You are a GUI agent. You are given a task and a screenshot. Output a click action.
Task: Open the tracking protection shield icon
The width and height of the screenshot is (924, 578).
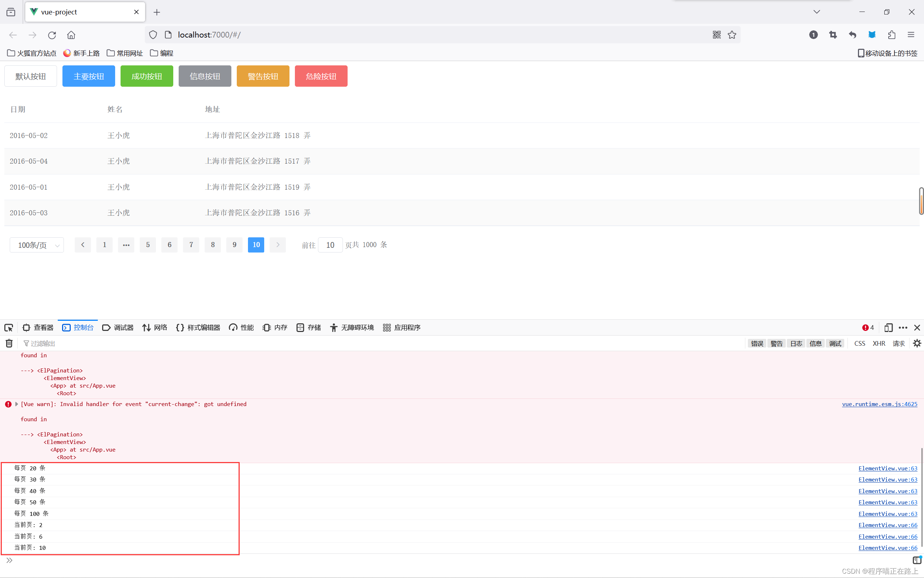pos(153,35)
